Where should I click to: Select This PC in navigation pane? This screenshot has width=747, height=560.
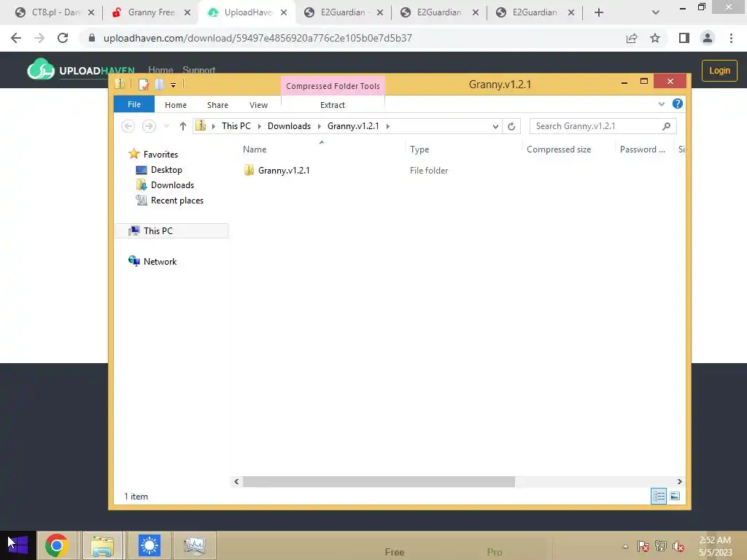(x=158, y=231)
